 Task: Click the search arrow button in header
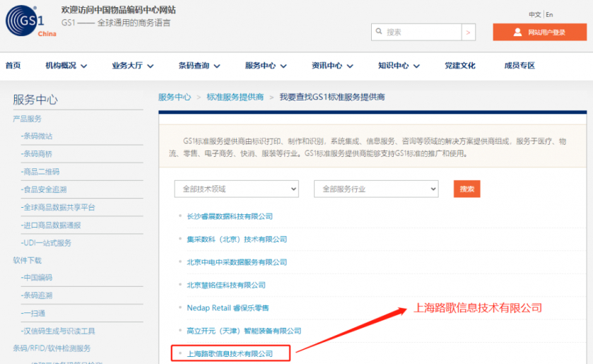point(469,32)
